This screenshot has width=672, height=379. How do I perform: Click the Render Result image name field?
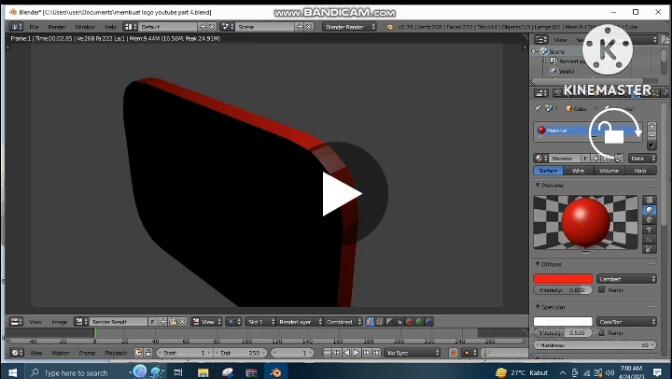[118, 322]
